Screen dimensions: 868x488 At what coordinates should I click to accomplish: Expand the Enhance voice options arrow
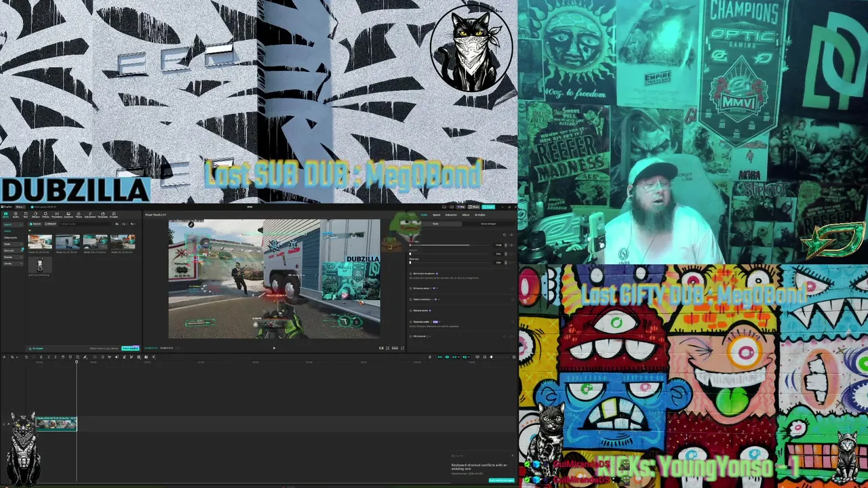(435, 288)
